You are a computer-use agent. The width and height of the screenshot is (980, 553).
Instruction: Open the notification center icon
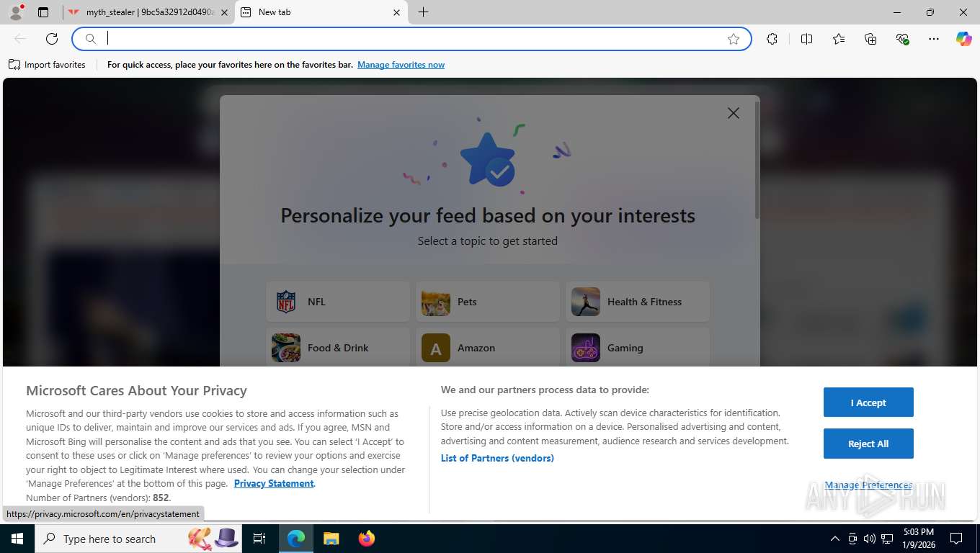coord(956,539)
